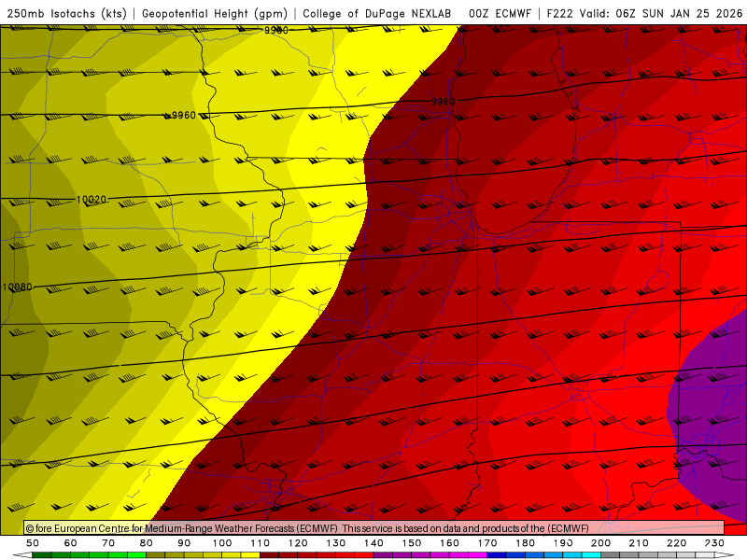This screenshot has width=747, height=560.
Task: Click the left-hand '9960' contour label
Action: (183, 115)
